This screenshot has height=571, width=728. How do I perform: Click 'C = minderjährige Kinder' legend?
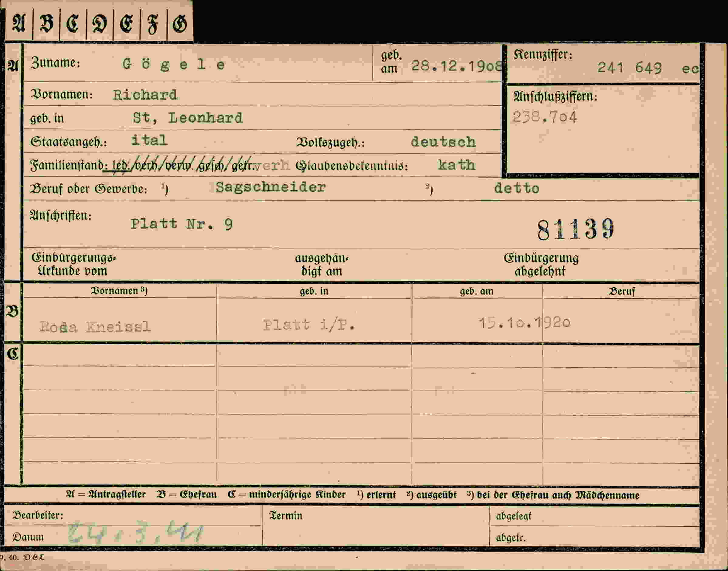pyautogui.click(x=287, y=494)
